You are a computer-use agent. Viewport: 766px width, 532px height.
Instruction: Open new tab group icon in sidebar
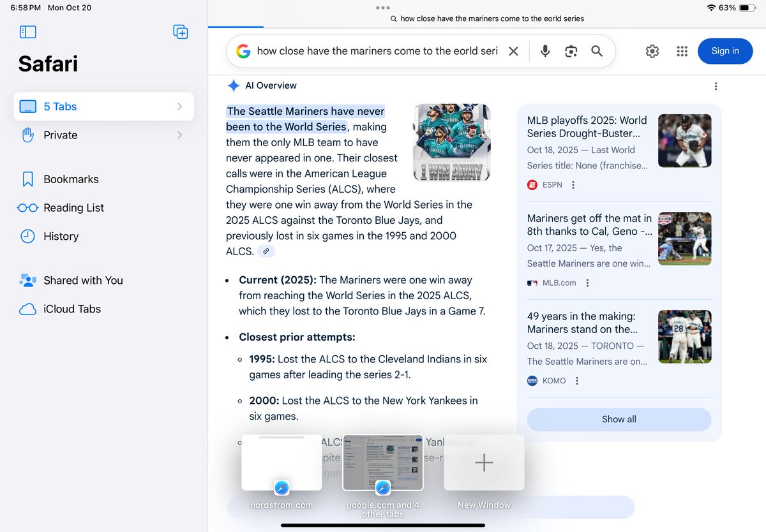click(181, 32)
